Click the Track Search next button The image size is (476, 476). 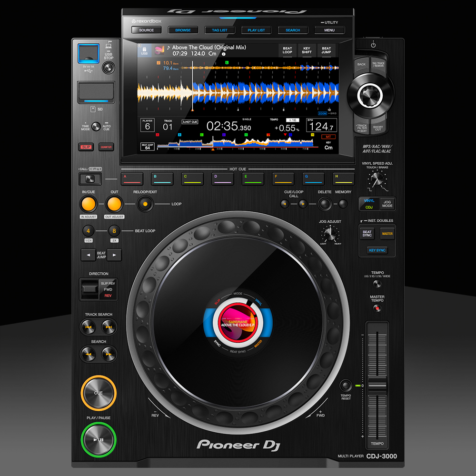(109, 327)
